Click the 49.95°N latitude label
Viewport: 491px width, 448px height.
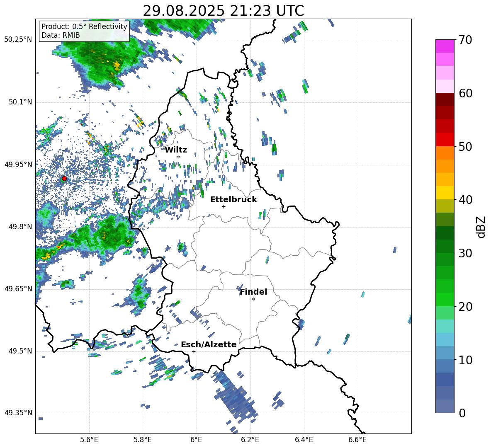tap(18, 165)
